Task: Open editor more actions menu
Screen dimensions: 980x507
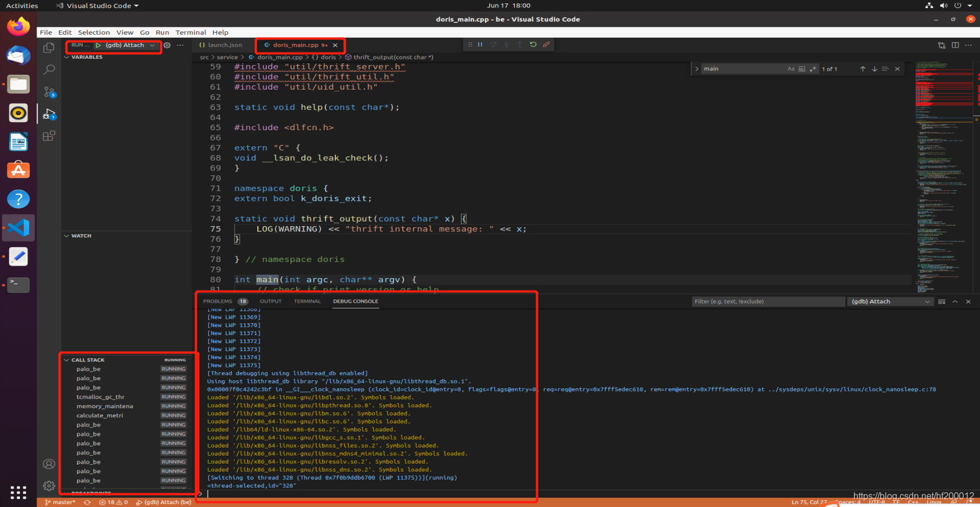Action: (x=968, y=45)
